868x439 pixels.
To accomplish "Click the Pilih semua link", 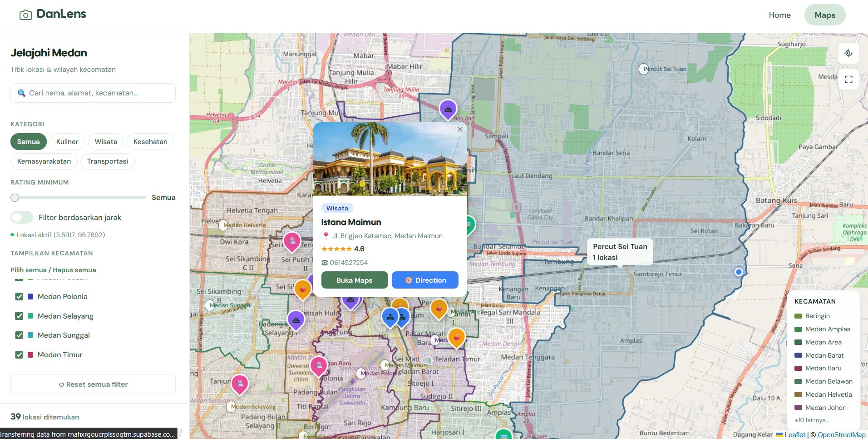I will click(x=28, y=270).
